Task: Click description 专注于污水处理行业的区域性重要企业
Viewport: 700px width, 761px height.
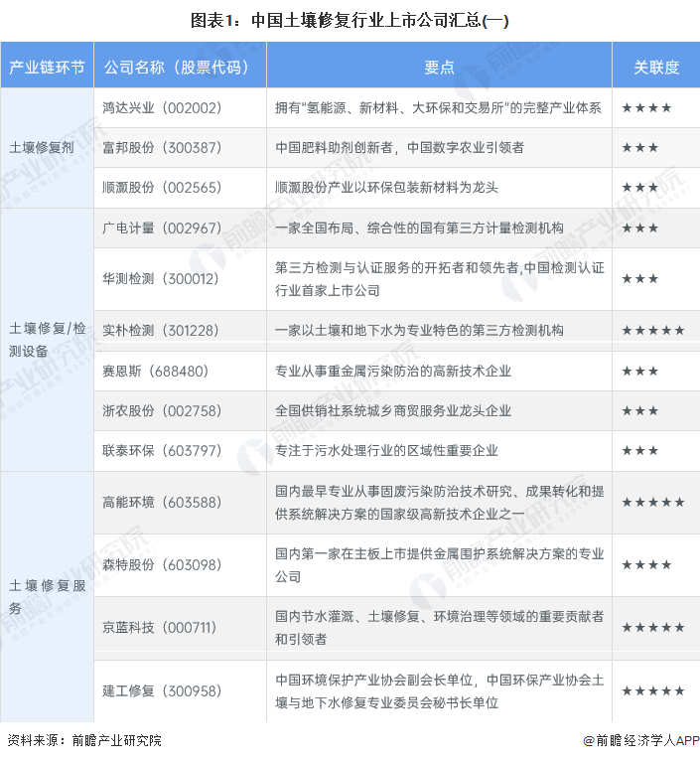Action: 386,451
